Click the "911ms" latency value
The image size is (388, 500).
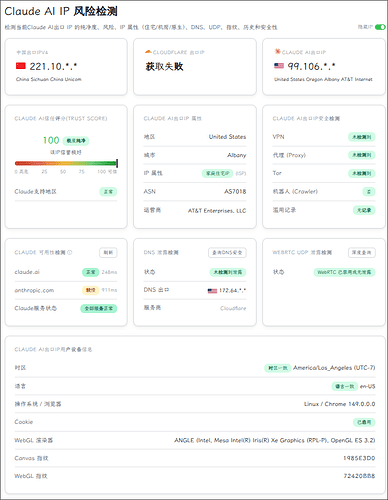[109, 290]
